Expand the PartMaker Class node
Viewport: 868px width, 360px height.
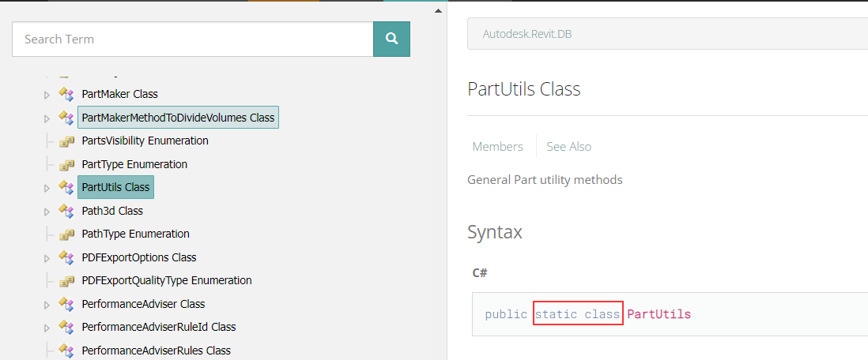(x=47, y=95)
